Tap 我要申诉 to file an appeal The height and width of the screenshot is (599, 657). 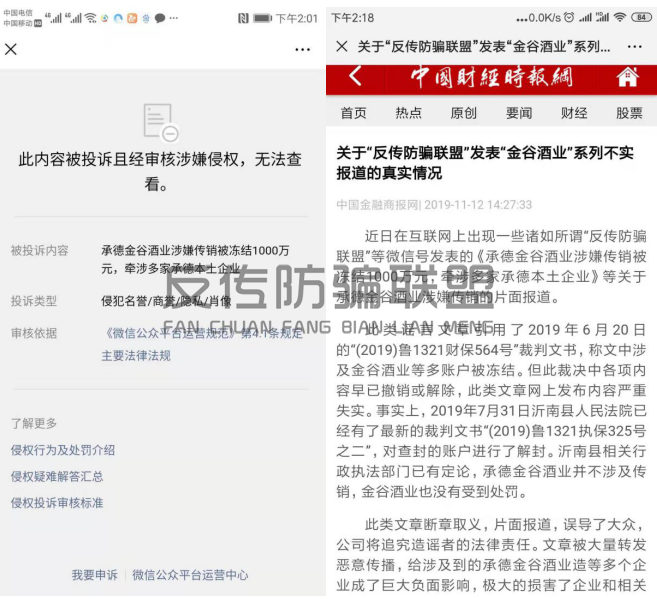click(94, 575)
